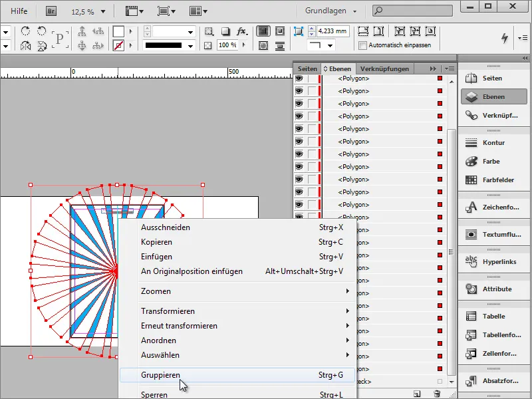
Task: Choose Gruppieren from context menu
Action: 237,375
